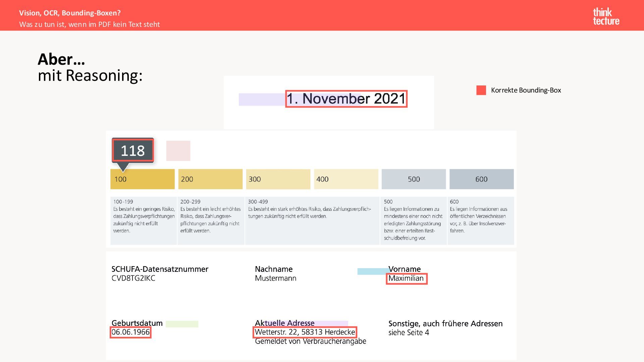Select the gray 600 score bar

(x=481, y=179)
